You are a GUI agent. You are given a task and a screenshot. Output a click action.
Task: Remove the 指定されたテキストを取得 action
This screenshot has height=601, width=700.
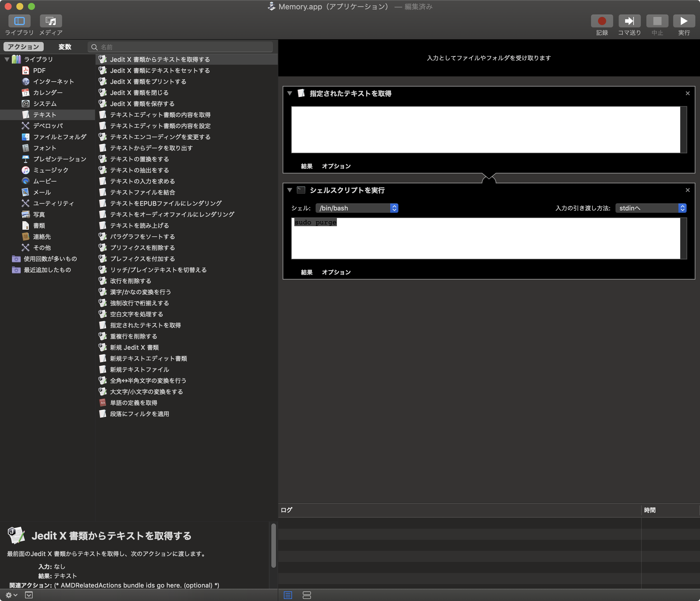pyautogui.click(x=687, y=93)
